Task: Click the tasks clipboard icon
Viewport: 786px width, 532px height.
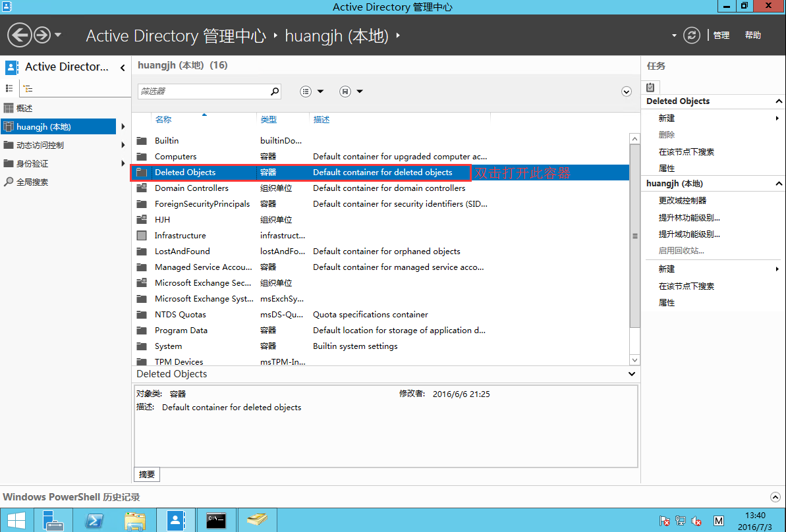Action: 650,87
